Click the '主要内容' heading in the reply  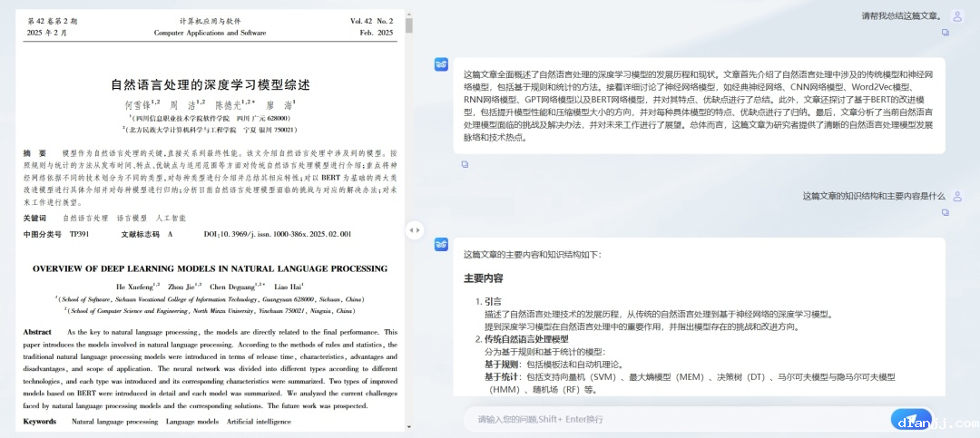[483, 278]
